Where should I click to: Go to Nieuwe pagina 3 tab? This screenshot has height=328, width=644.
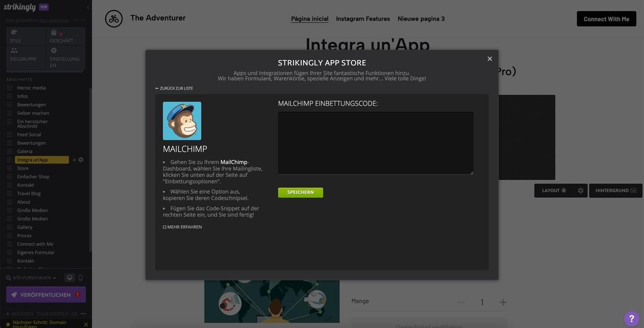tap(421, 19)
